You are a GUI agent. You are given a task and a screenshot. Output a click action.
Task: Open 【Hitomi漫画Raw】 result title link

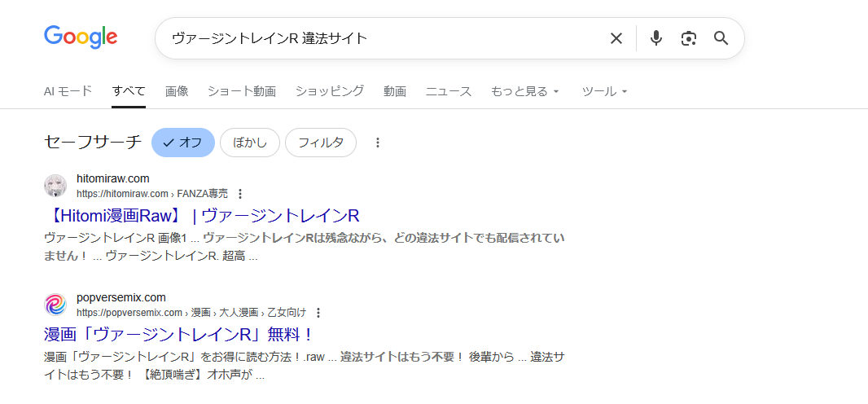(x=202, y=215)
